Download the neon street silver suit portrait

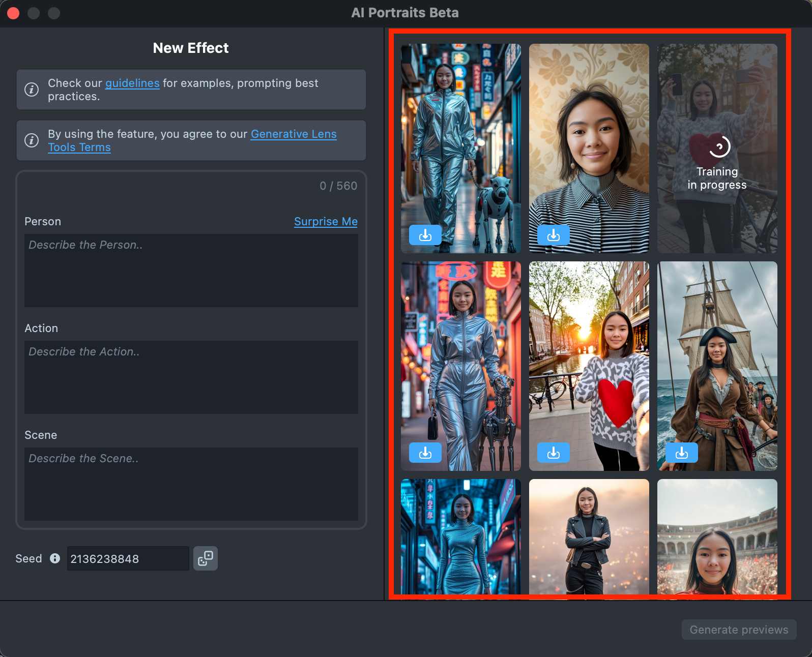[x=425, y=453]
